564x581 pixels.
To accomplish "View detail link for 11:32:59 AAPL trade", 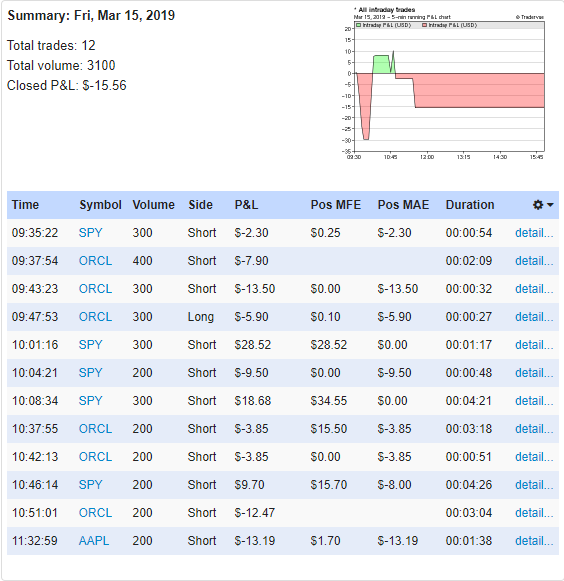I will point(534,541).
